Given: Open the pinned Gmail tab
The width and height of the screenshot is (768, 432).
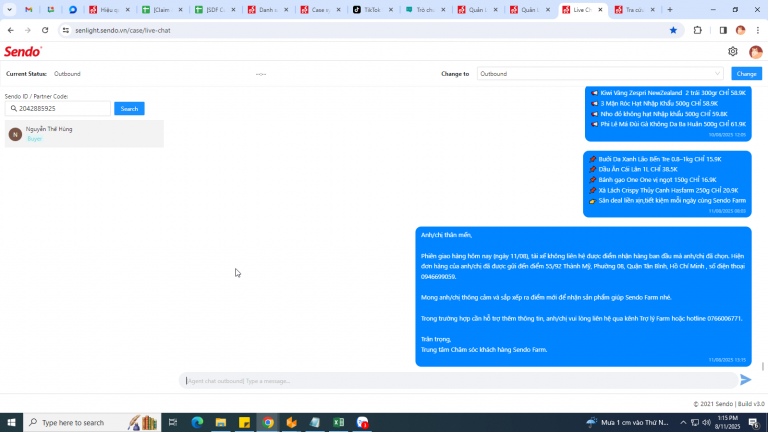Looking at the screenshot, I should [x=28, y=10].
